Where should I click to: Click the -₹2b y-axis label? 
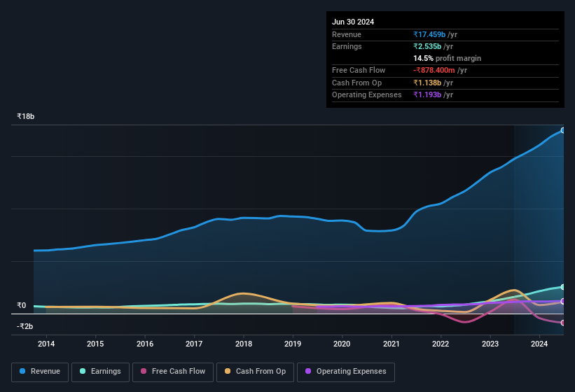25,326
